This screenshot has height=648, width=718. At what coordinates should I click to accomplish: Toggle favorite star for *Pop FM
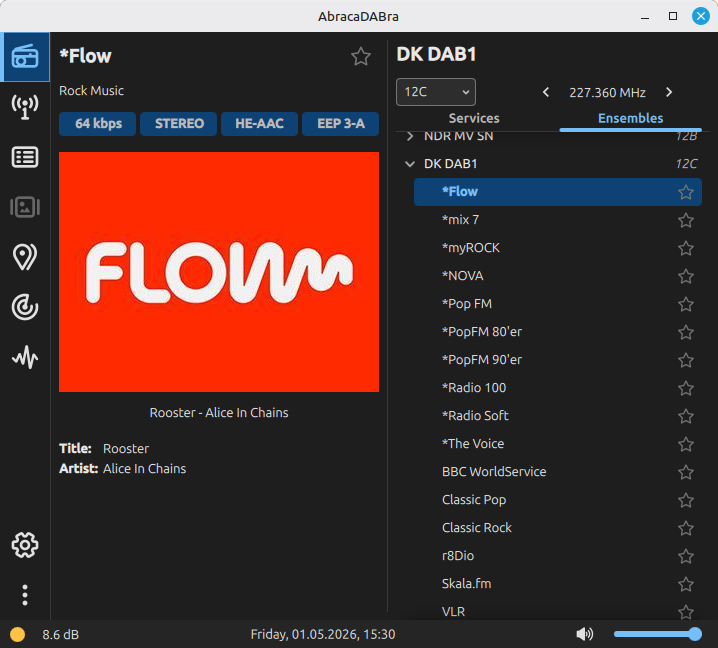coord(685,304)
